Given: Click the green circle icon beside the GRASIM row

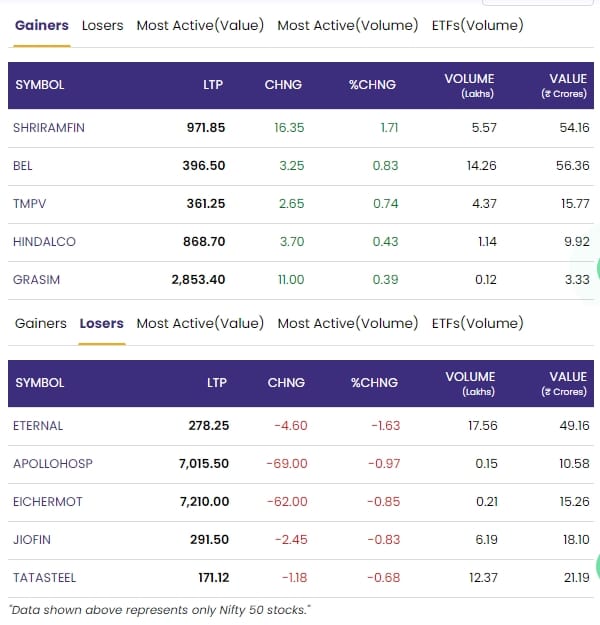Looking at the screenshot, I should (x=597, y=268).
